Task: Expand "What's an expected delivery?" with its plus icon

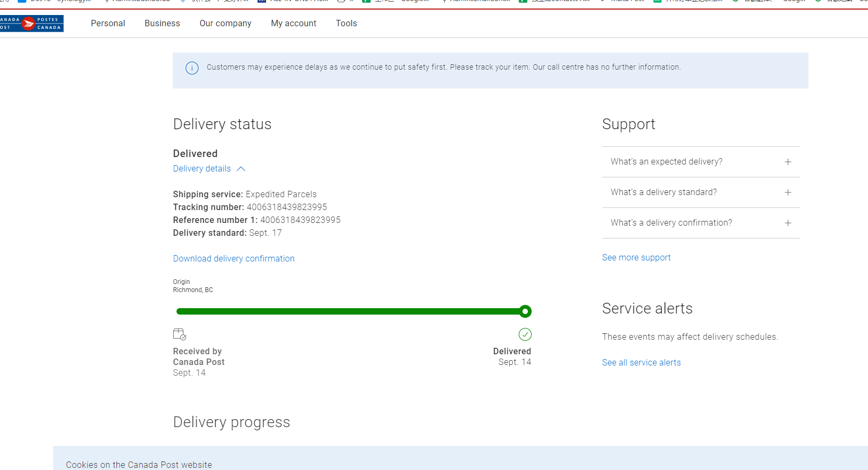Action: pos(788,162)
